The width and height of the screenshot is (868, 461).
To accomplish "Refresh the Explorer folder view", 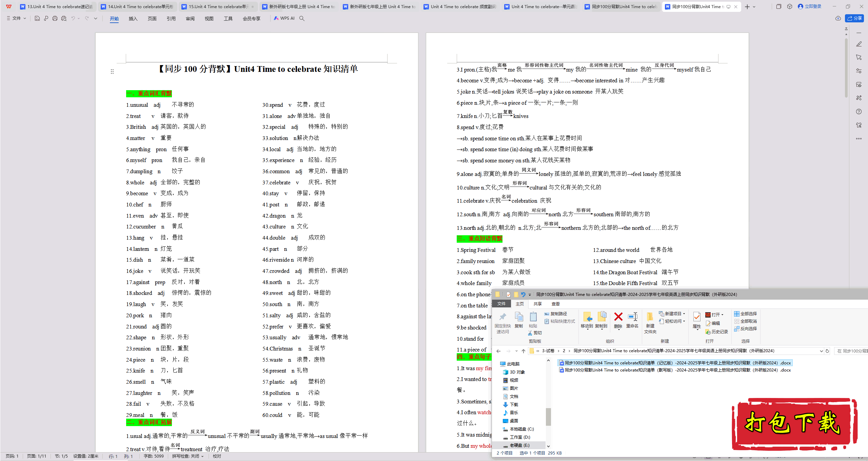I will (x=827, y=351).
